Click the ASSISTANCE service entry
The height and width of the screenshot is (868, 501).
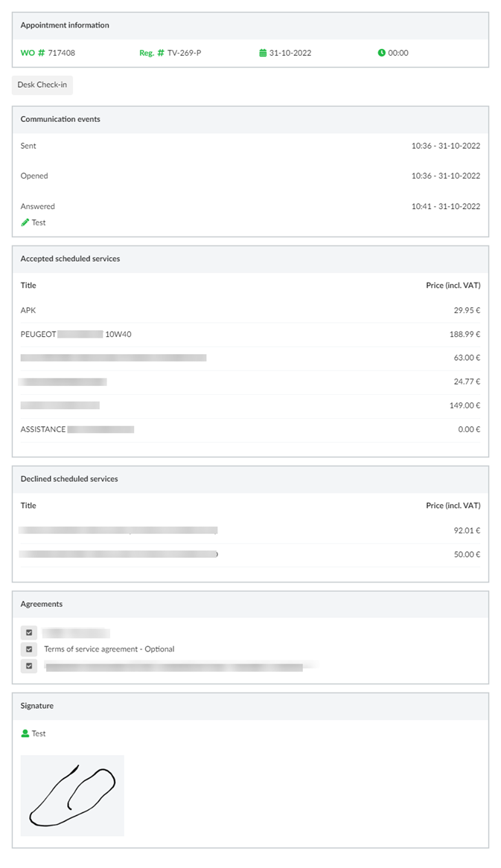[x=43, y=429]
